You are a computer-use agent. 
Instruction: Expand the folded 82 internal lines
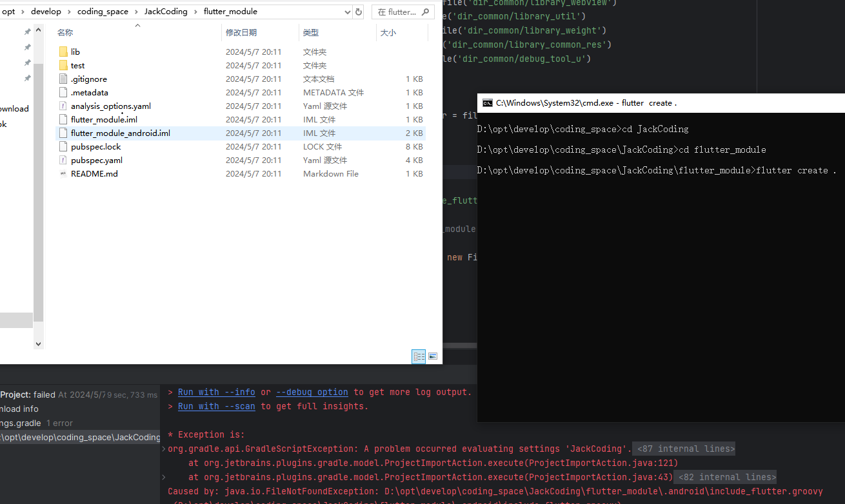[725, 477]
